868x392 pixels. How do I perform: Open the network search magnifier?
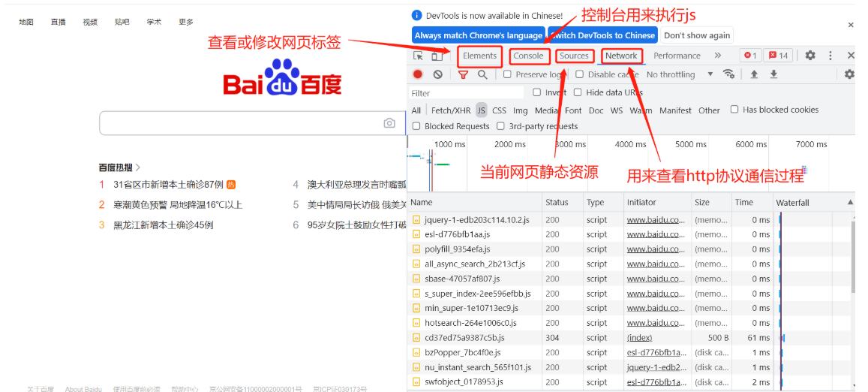[482, 74]
